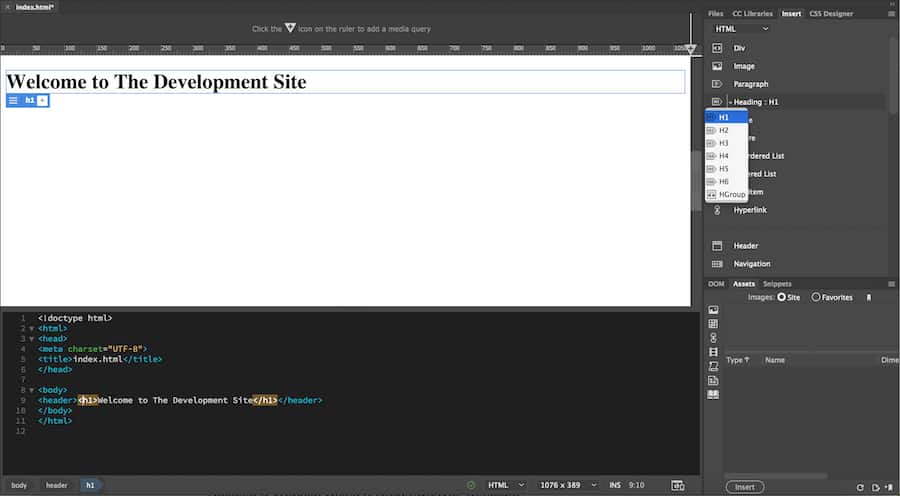Click the Div icon in Insert panel

tap(716, 48)
